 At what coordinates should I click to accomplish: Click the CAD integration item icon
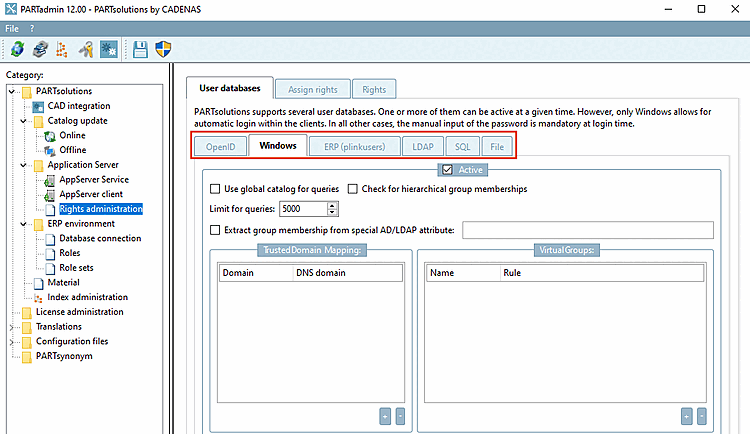[x=38, y=106]
